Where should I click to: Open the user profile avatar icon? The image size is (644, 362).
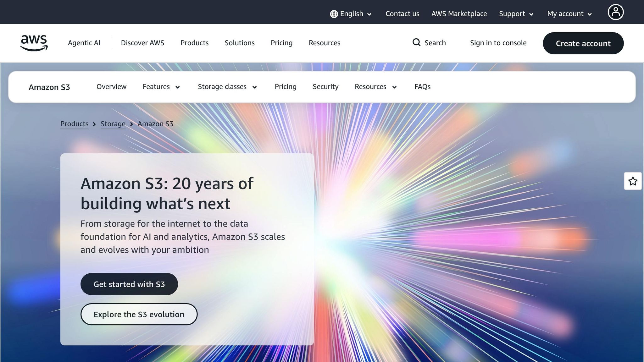pos(615,12)
